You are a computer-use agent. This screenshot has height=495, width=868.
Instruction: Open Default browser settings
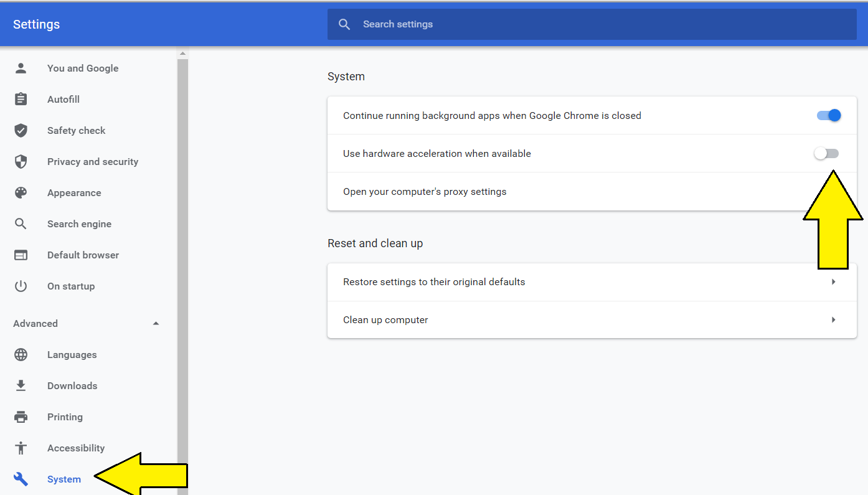[83, 255]
